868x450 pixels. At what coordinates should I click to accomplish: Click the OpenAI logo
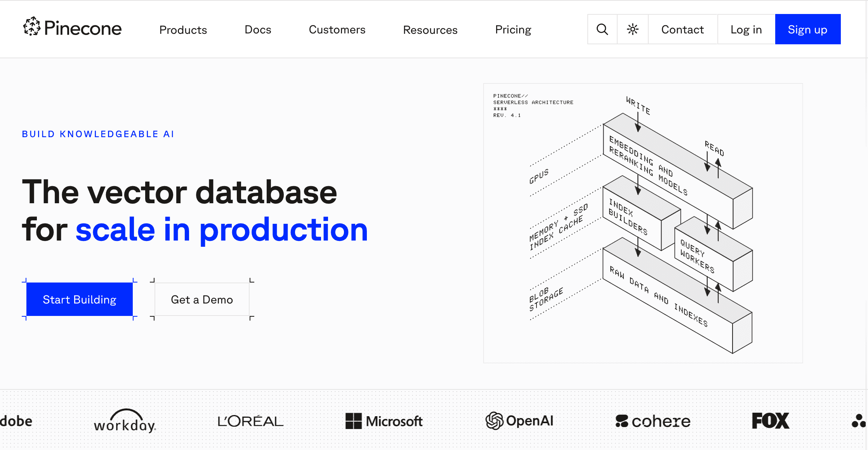coord(519,421)
